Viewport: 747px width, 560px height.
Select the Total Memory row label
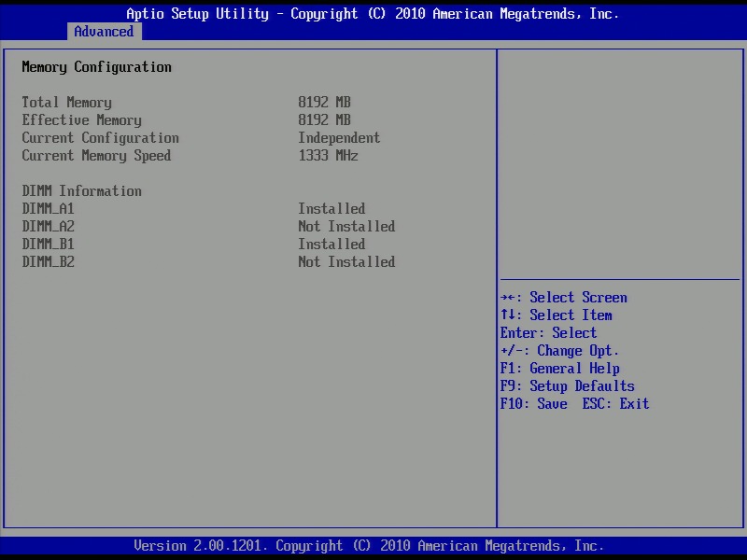(x=66, y=103)
